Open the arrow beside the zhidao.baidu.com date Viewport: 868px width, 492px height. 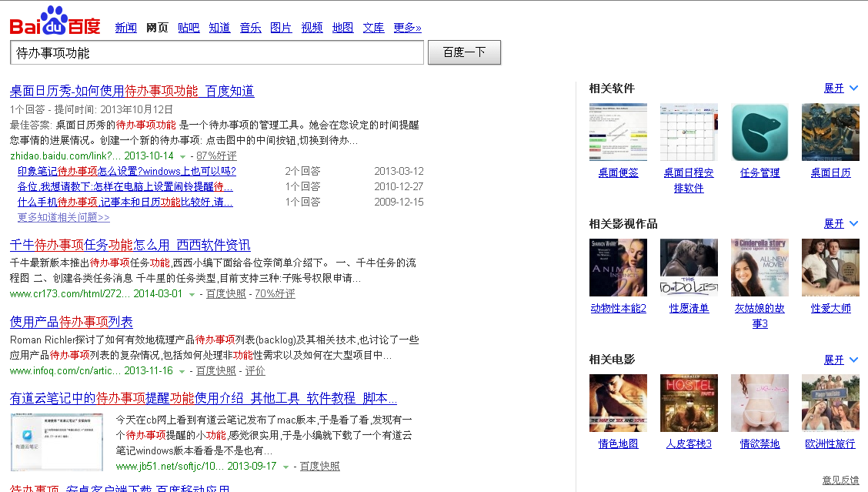tap(182, 156)
